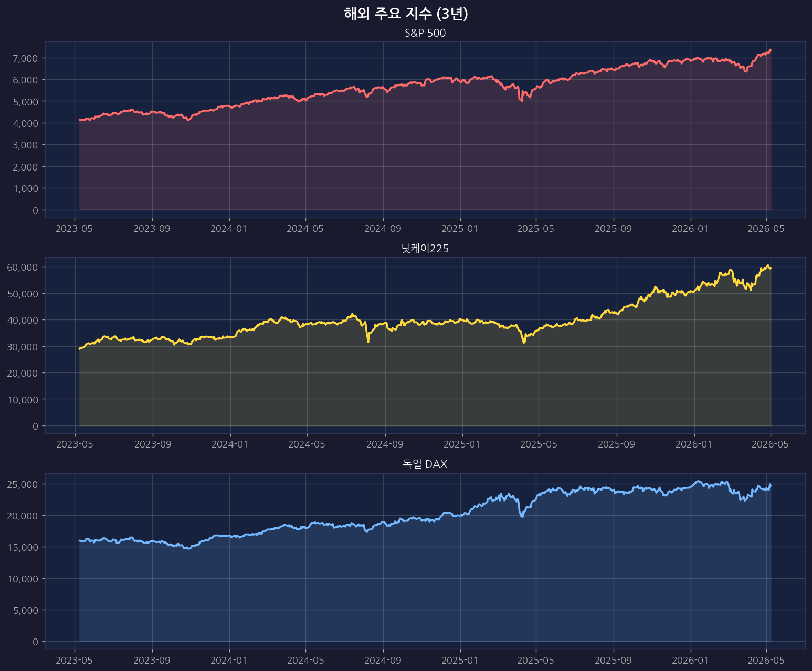Viewport: 812px width, 671px height.
Task: Click the 0 label on DAX axis
Action: coord(35,642)
